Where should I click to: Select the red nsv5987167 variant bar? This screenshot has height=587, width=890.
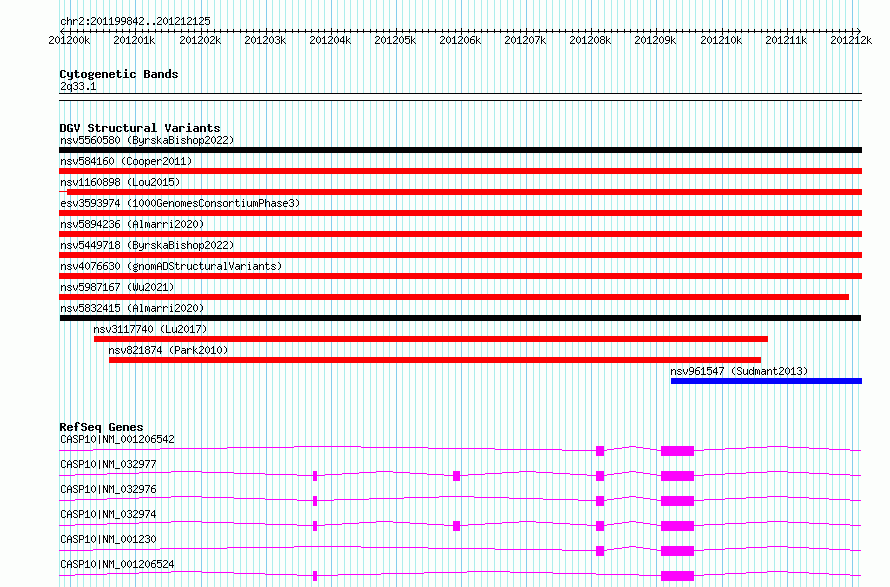tap(454, 297)
